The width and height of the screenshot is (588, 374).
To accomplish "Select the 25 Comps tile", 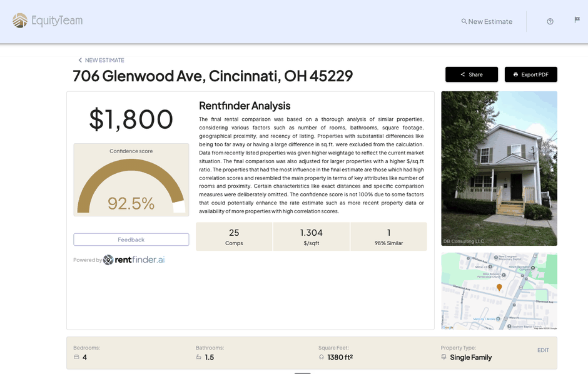I will [x=234, y=236].
